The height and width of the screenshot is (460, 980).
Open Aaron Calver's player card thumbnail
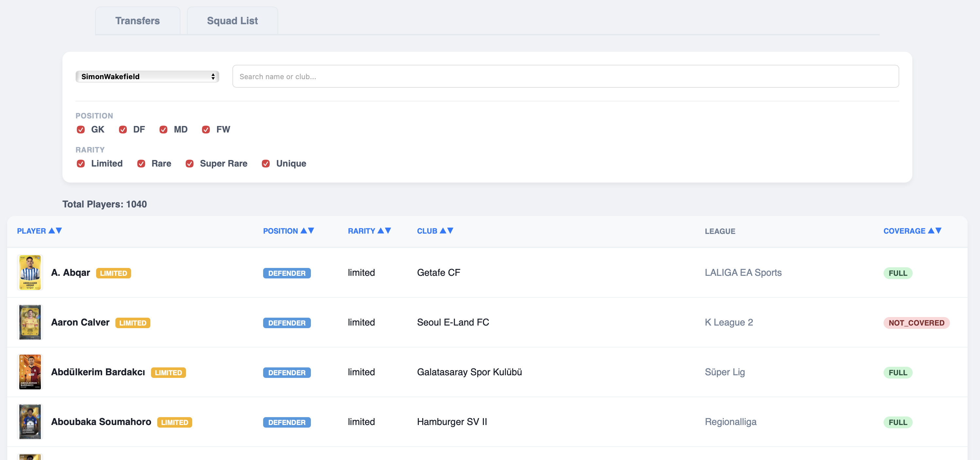click(30, 322)
